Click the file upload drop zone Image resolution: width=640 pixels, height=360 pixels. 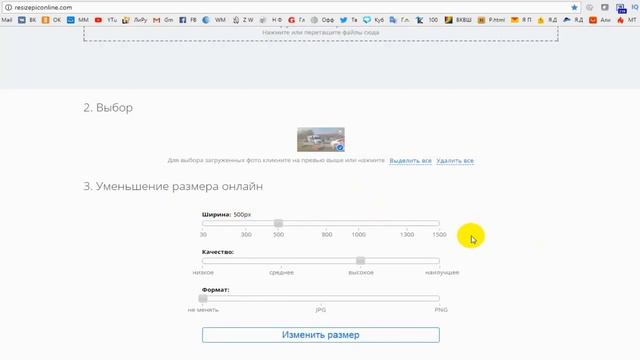point(321,33)
